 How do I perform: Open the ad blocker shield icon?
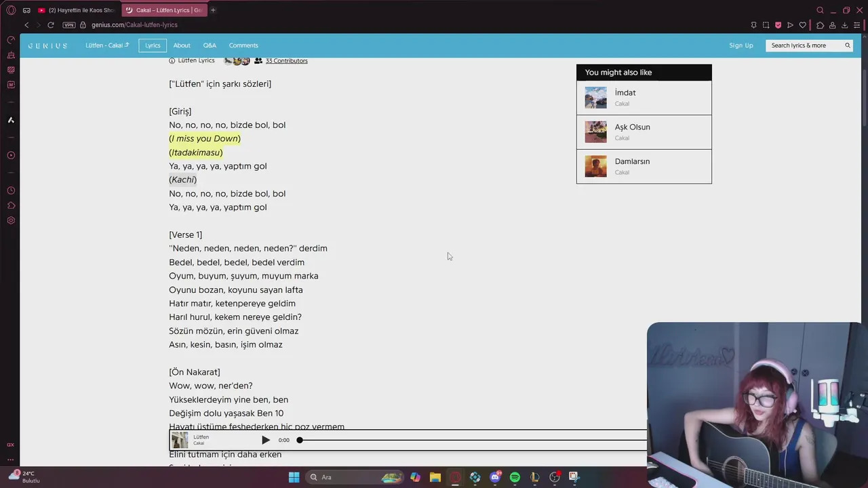tap(778, 25)
